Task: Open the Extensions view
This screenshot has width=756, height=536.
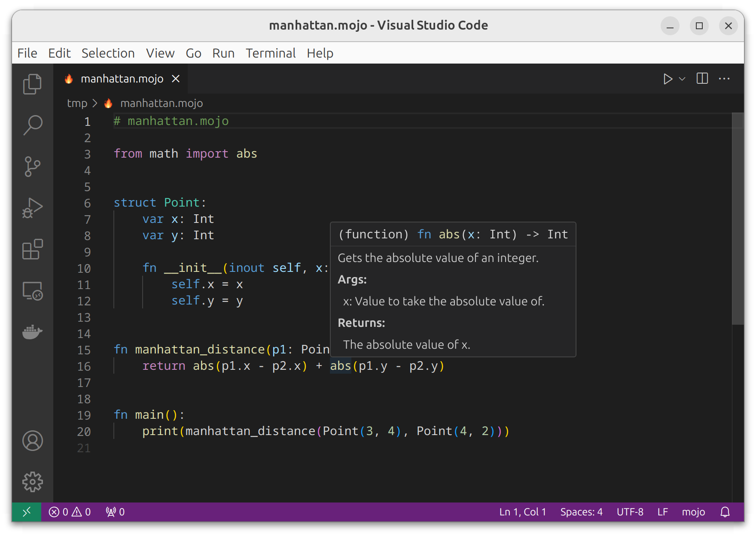Action: coord(33,250)
